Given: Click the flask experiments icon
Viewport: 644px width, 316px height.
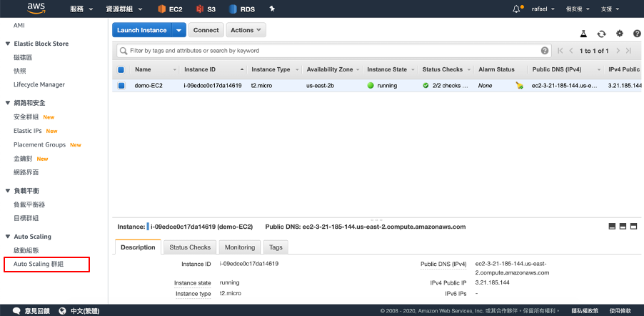Looking at the screenshot, I should point(583,34).
